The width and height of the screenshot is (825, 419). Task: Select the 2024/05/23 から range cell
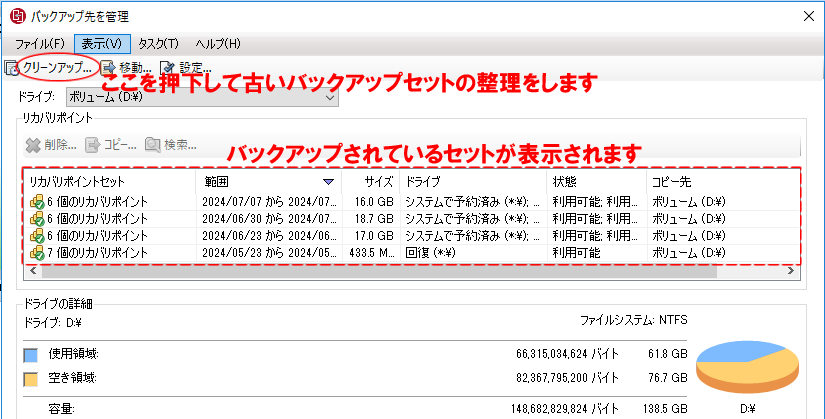[x=269, y=253]
